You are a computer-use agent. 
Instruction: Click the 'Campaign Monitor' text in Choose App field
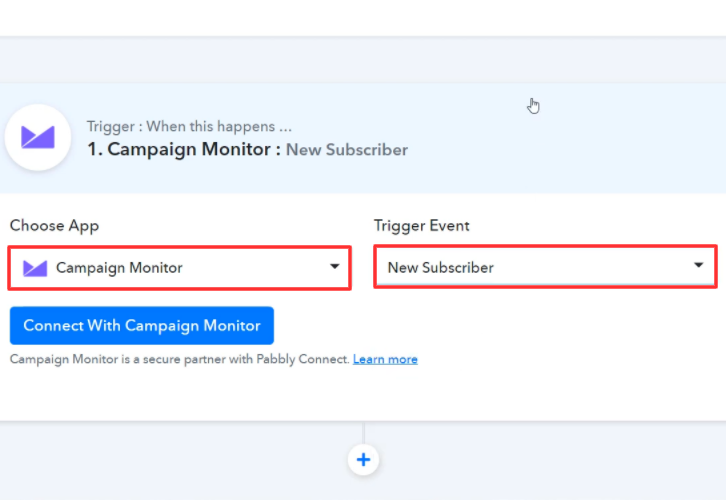[119, 268]
